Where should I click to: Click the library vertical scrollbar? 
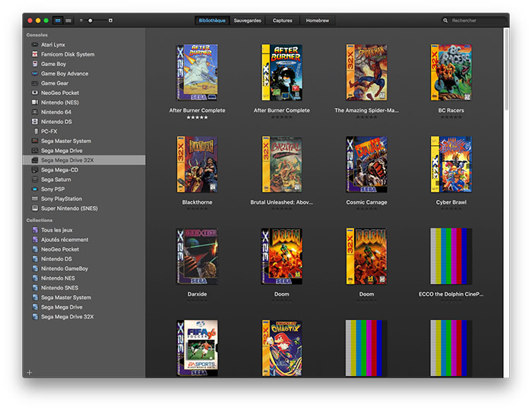[x=506, y=70]
